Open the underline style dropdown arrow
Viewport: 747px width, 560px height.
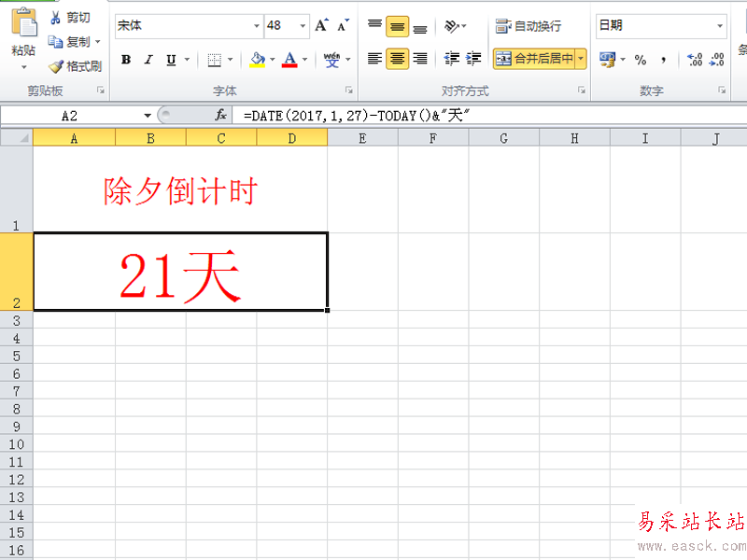tap(187, 60)
